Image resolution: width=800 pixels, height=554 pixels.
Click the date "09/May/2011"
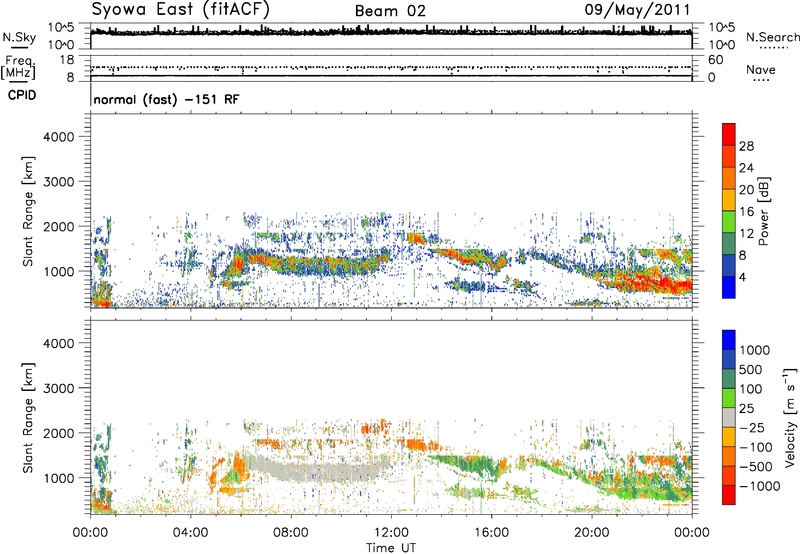[637, 10]
